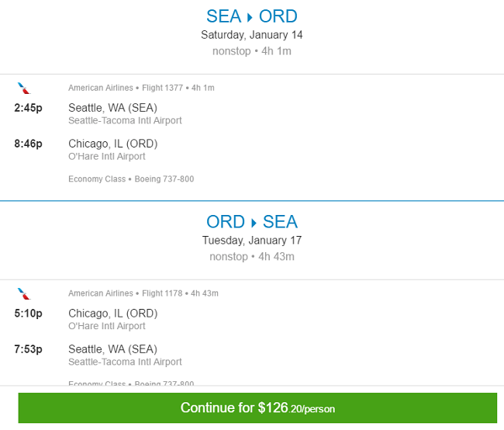Viewport: 504px width, 430px height.
Task: Select the ORD to SEA route heading
Action: (252, 222)
